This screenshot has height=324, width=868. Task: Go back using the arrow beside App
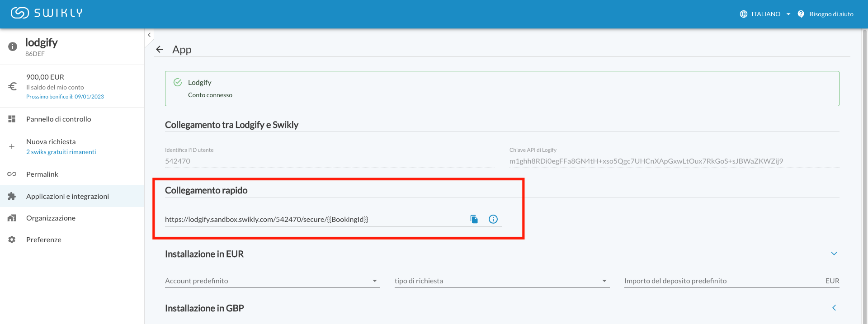tap(160, 50)
